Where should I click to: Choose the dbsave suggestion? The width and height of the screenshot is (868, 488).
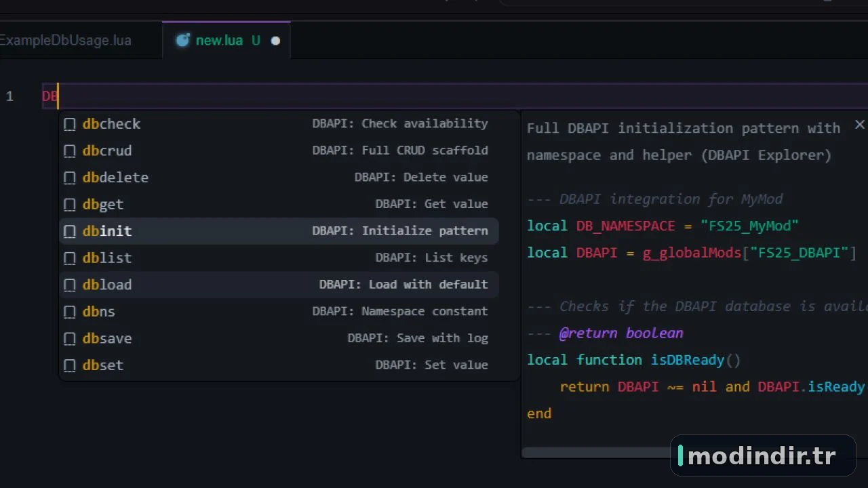tap(279, 338)
